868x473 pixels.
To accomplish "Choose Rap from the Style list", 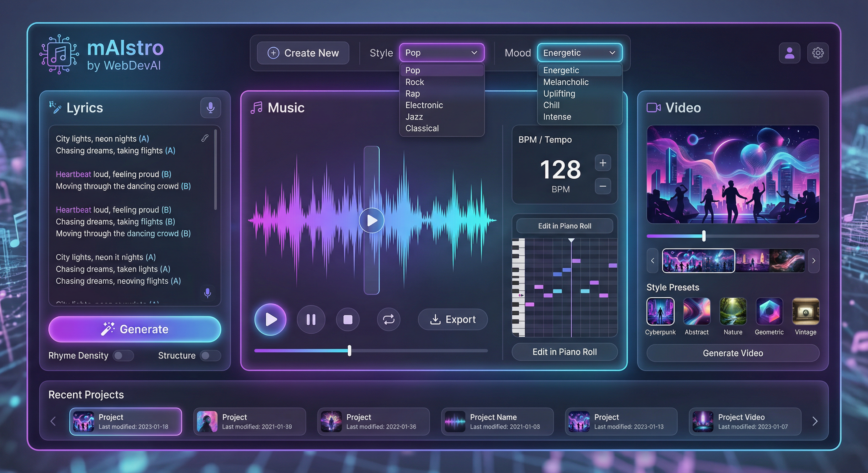I will coord(442,94).
